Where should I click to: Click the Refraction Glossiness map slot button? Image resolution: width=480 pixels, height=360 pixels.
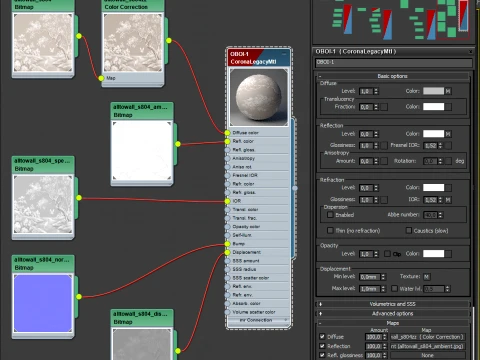pos(384,200)
